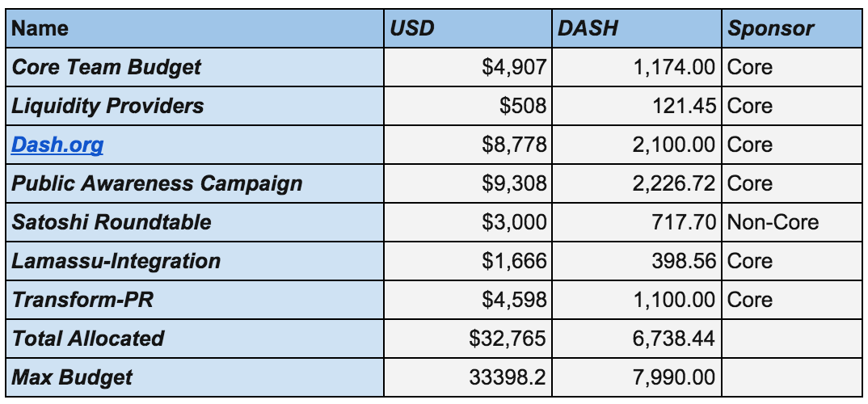This screenshot has height=404, width=868.
Task: Click the Liquidity Providers name cell
Action: coord(195,106)
